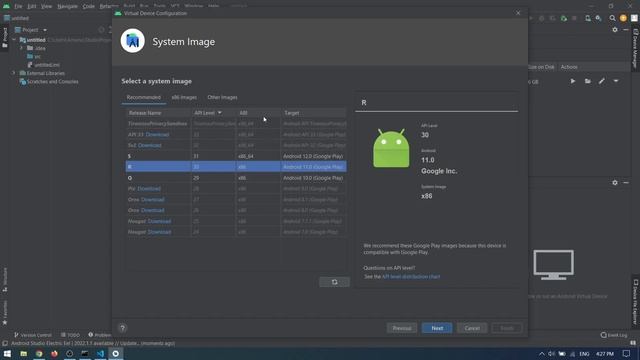Open the Code menu
640x360 pixels.
pos(89,6)
